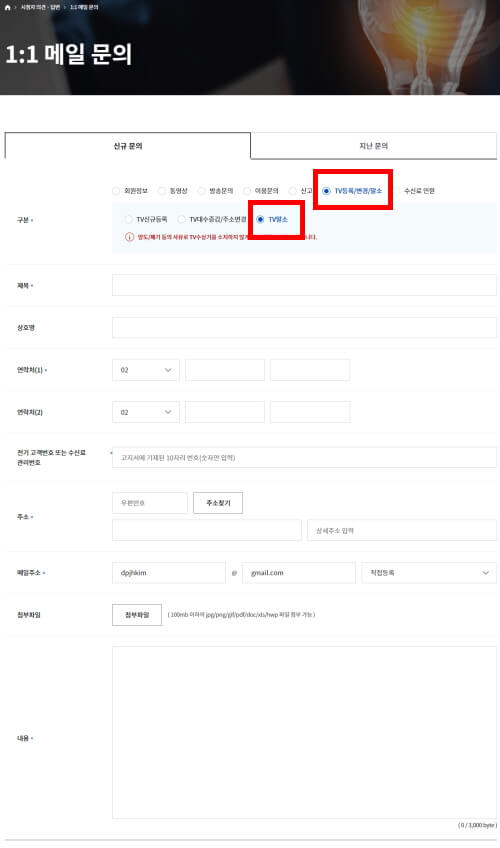
Task: Click the red info icon in the warning notice
Action: click(x=129, y=237)
